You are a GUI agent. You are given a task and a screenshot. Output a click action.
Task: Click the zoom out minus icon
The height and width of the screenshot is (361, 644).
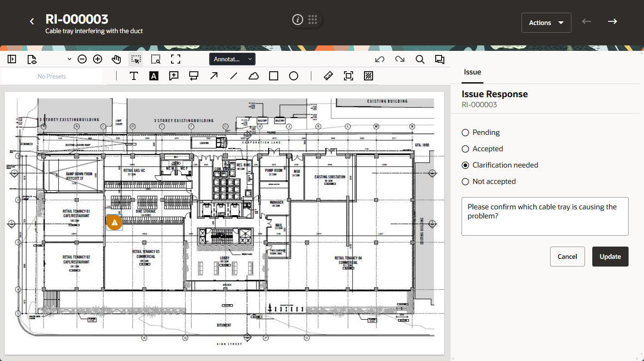click(82, 59)
